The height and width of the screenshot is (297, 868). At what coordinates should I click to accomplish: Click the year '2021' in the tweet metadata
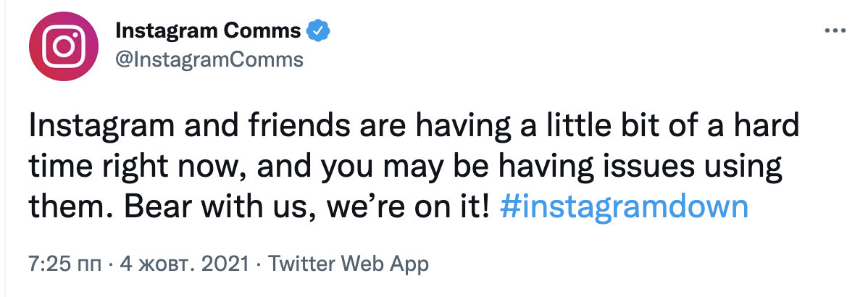227,263
